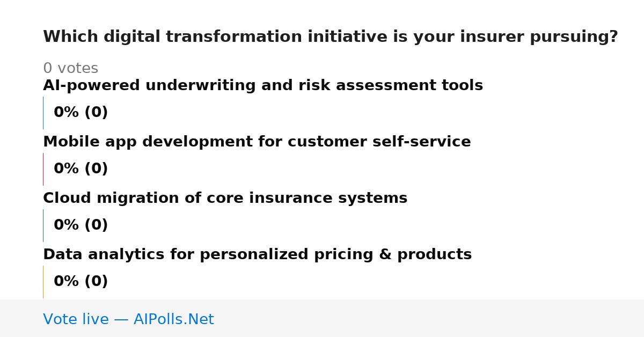This screenshot has width=644, height=337.
Task: Click the orange bar for Data analytics
Action: click(43, 282)
